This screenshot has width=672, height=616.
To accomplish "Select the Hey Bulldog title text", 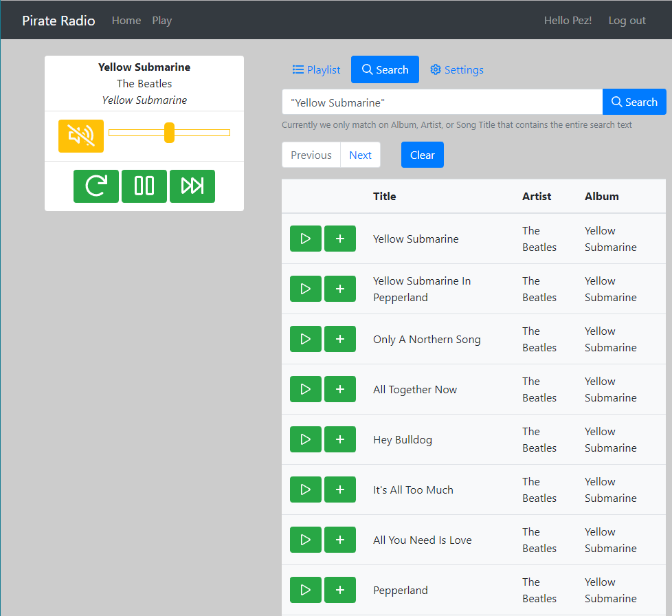I will pos(403,440).
